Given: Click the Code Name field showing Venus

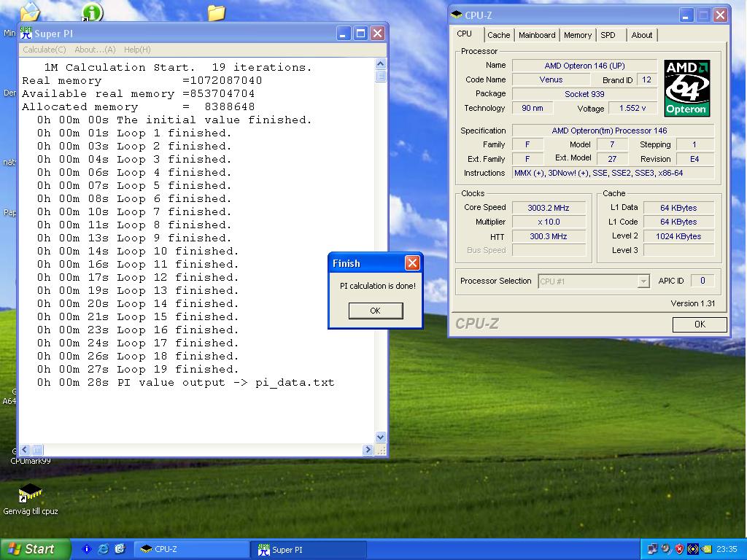Looking at the screenshot, I should [x=551, y=79].
